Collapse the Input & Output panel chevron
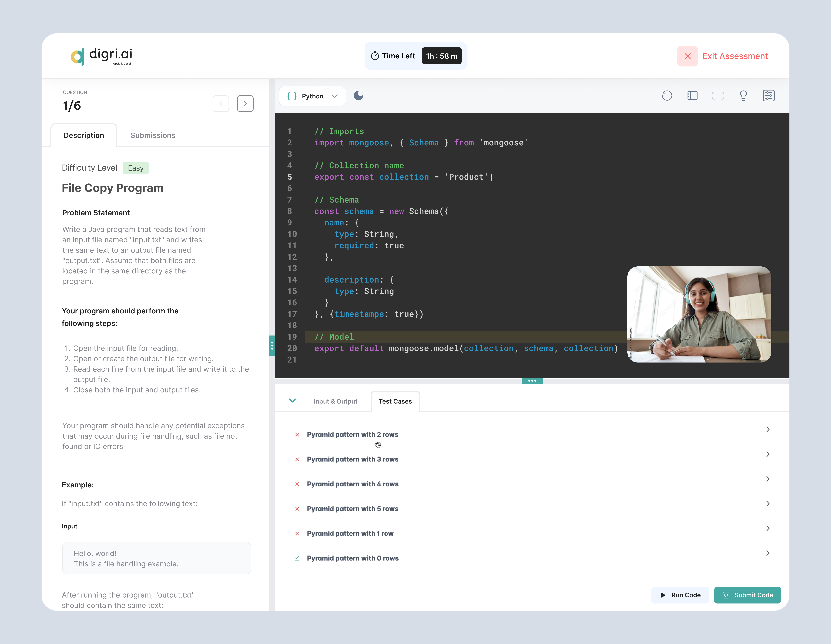This screenshot has width=831, height=644. point(292,401)
